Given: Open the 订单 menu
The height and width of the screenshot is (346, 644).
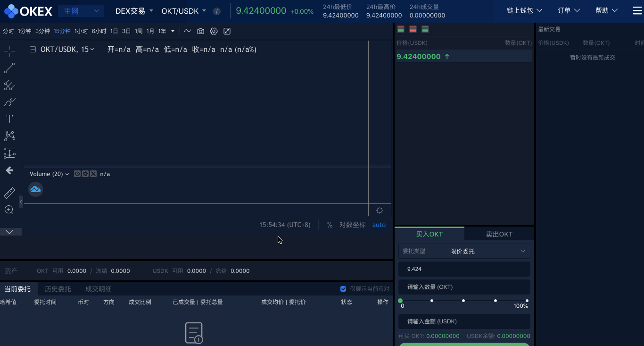Looking at the screenshot, I should coord(569,10).
